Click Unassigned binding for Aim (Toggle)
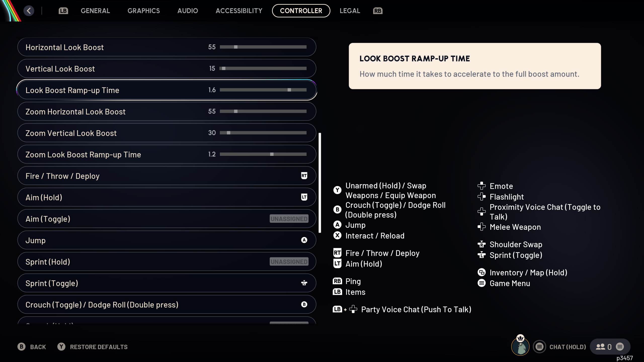644x362 pixels. click(289, 219)
